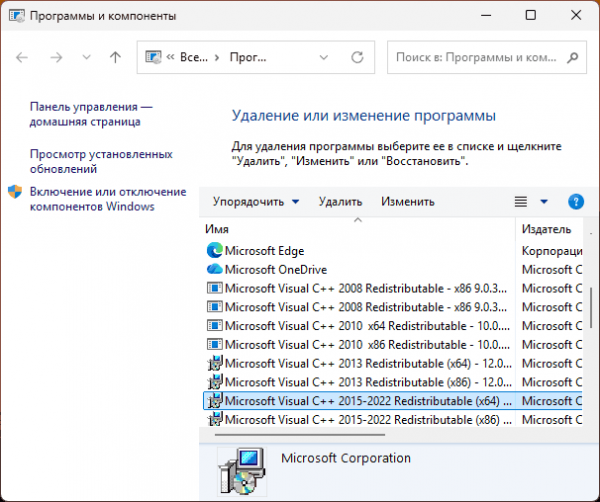Open the Упорядочить dropdown menu
Image resolution: width=600 pixels, height=502 pixels.
(x=256, y=202)
